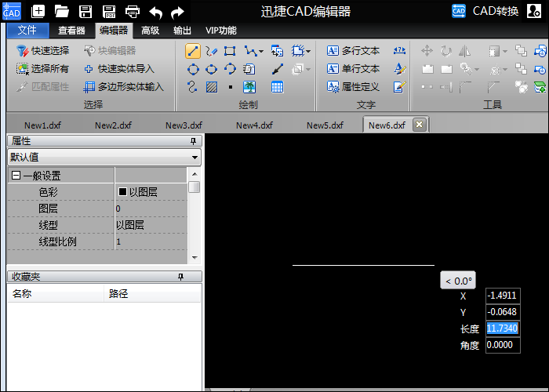Click the 多边形实体输入 button
The width and height of the screenshot is (549, 392).
124,87
